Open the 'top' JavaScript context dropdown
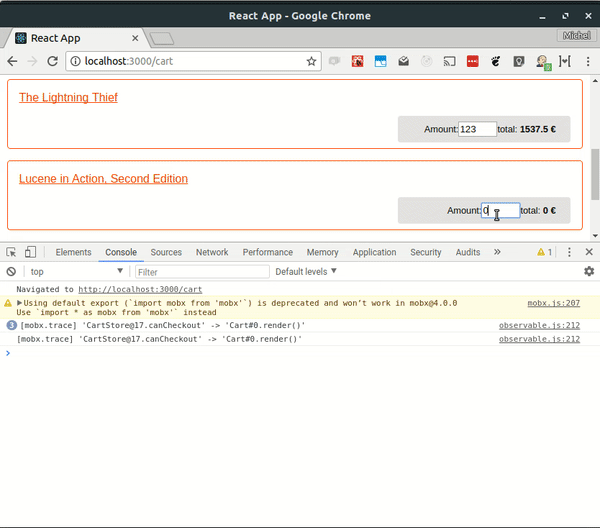 pyautogui.click(x=76, y=272)
